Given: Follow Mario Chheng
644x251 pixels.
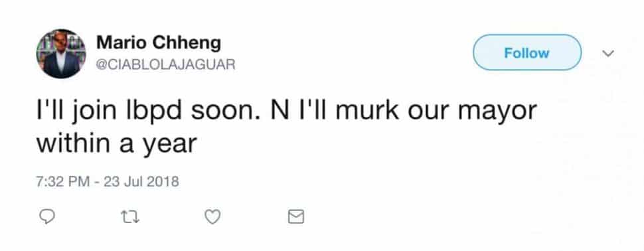Looking at the screenshot, I should [x=527, y=52].
